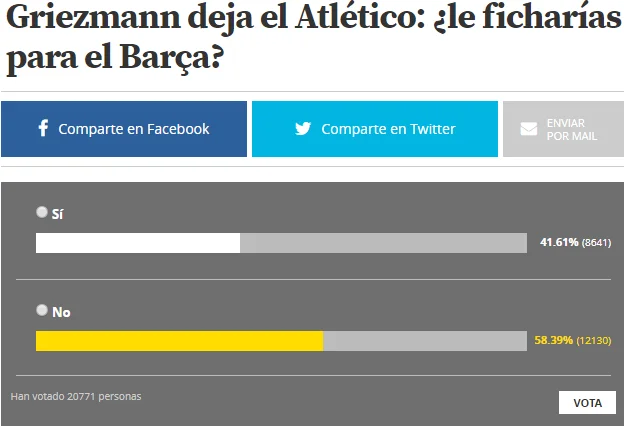Image resolution: width=624 pixels, height=426 pixels.
Task: Click the Twitter bird icon
Action: pos(303,129)
